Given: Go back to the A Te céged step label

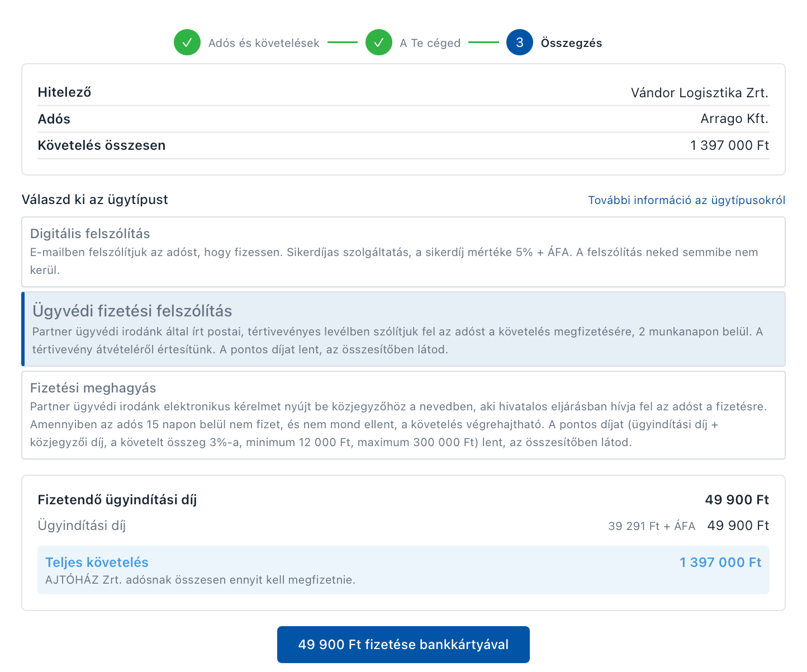Looking at the screenshot, I should 430,43.
